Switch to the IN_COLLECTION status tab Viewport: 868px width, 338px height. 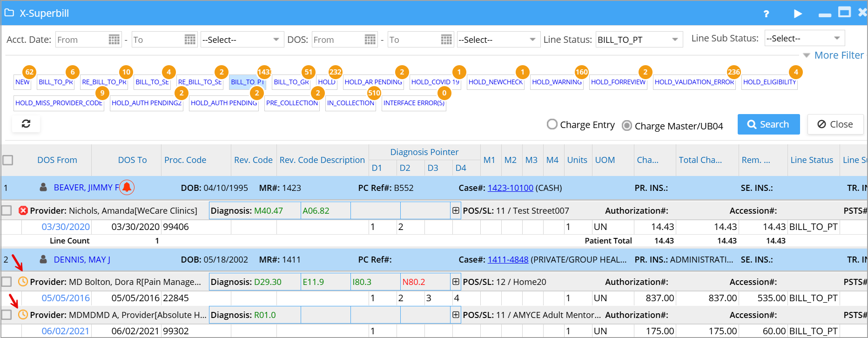point(350,103)
